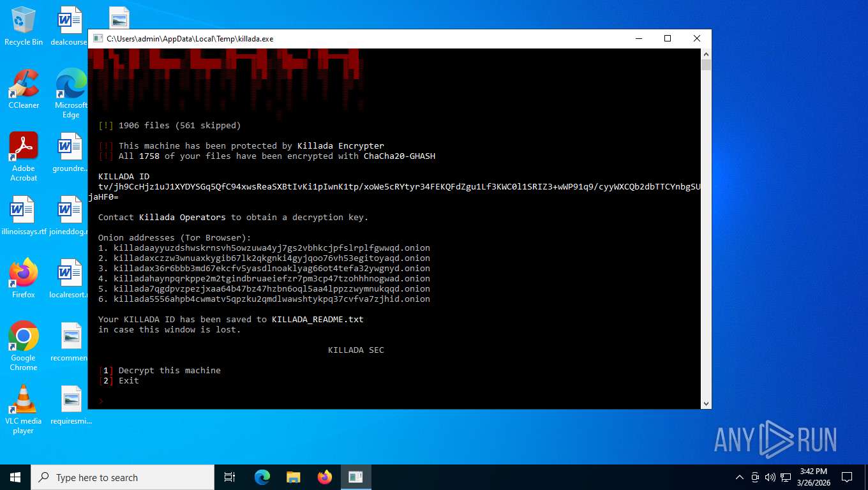Click the 'KILLADA ID' heading text

[124, 176]
